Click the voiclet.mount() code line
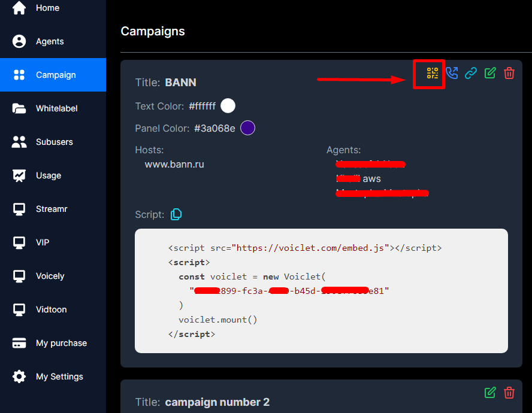 pyautogui.click(x=218, y=320)
